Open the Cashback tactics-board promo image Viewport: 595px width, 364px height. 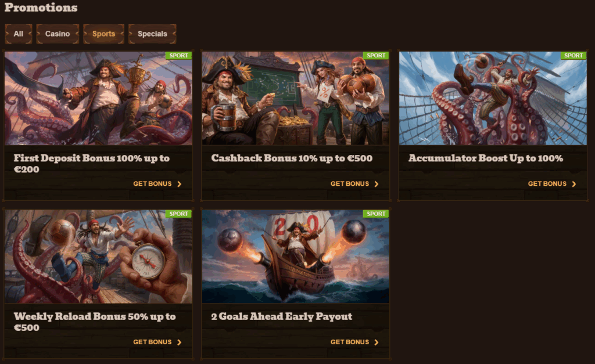pos(296,98)
